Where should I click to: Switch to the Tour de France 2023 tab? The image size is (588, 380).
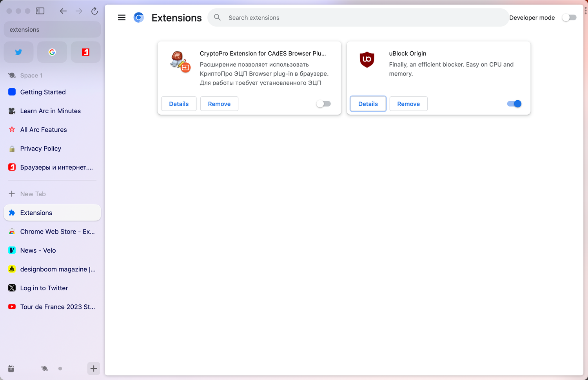52,307
